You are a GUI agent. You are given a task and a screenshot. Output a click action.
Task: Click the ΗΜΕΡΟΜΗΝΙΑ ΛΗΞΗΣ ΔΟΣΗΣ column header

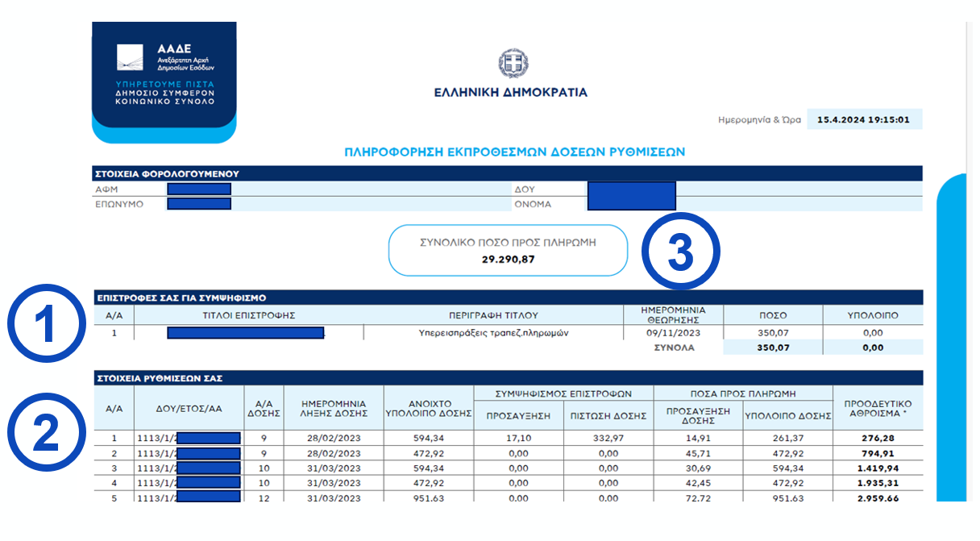pos(334,409)
